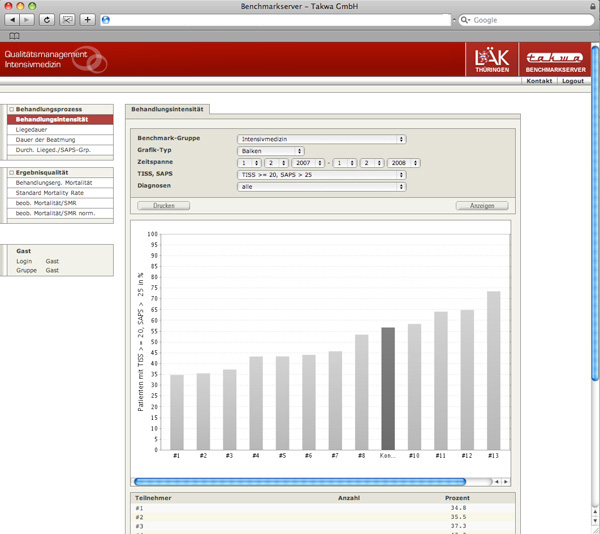Viewport: 600px width, 534px height.
Task: Click the Drucken button
Action: click(x=163, y=205)
